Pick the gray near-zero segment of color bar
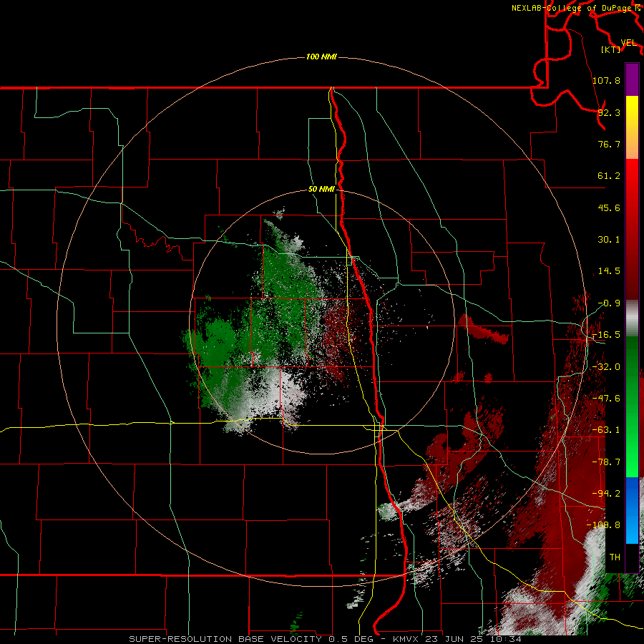This screenshot has width=644, height=644. 632,318
